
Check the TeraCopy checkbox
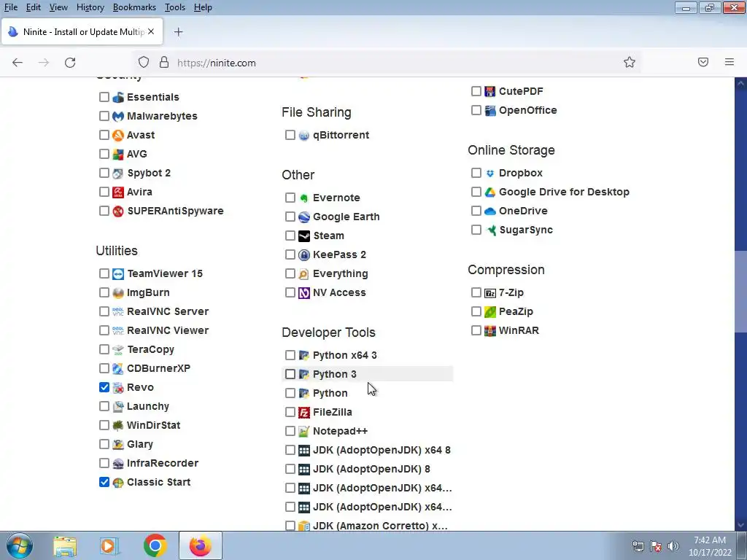click(x=104, y=349)
